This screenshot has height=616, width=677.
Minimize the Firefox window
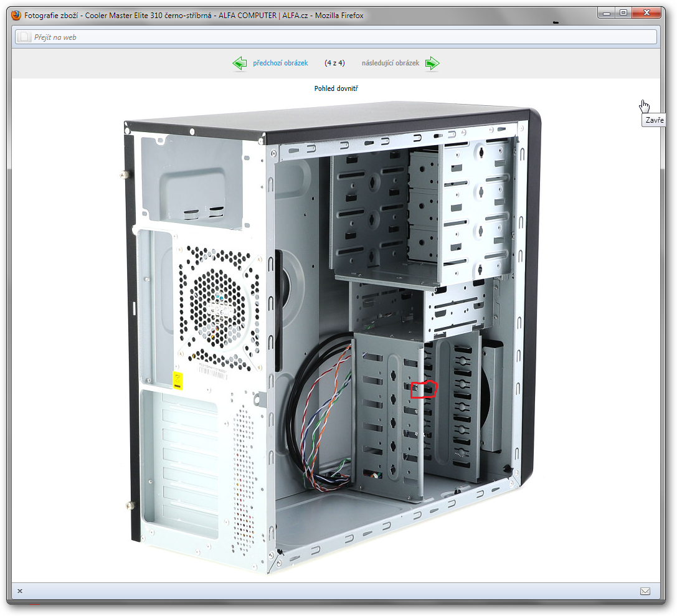[606, 13]
